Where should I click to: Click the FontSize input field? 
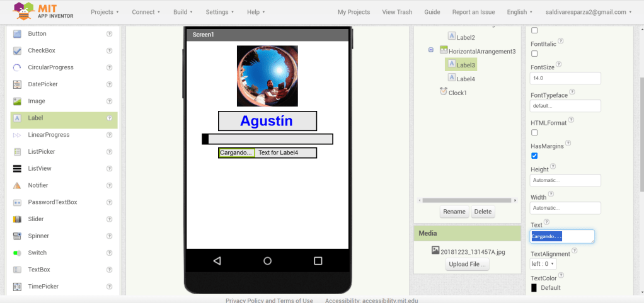click(565, 78)
